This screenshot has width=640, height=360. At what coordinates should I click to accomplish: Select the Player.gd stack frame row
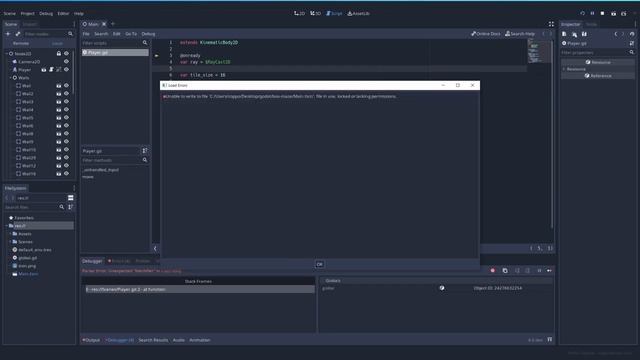tap(200, 289)
